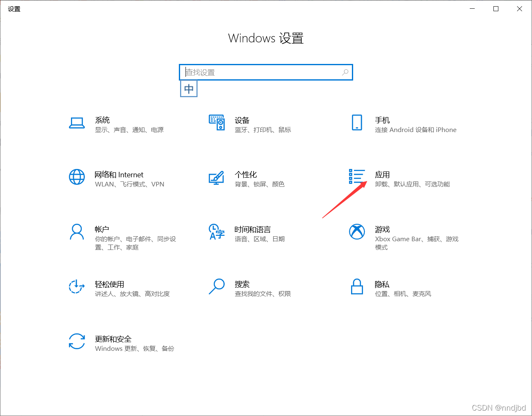The image size is (532, 416).
Task: Click text 你的帐户、电子邮件、同步设置
Action: pyautogui.click(x=136, y=243)
